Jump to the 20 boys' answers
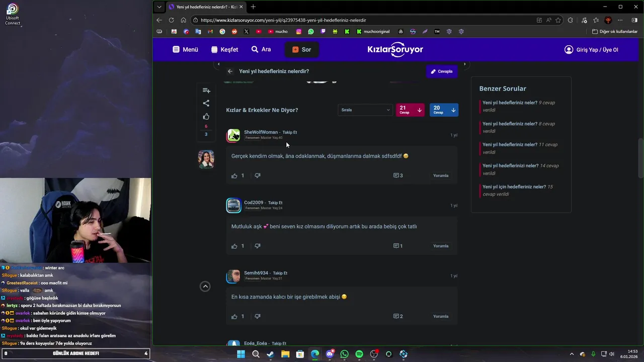The image size is (644, 362). tap(444, 110)
